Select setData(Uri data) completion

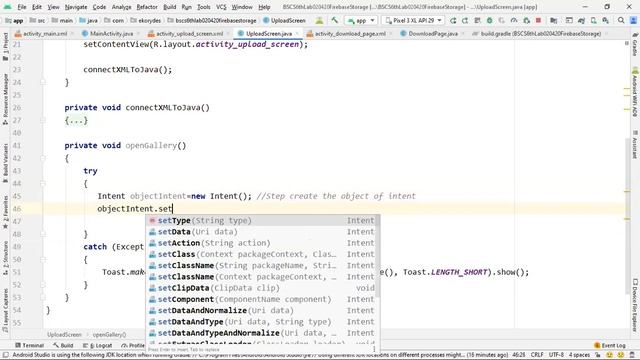click(x=262, y=232)
